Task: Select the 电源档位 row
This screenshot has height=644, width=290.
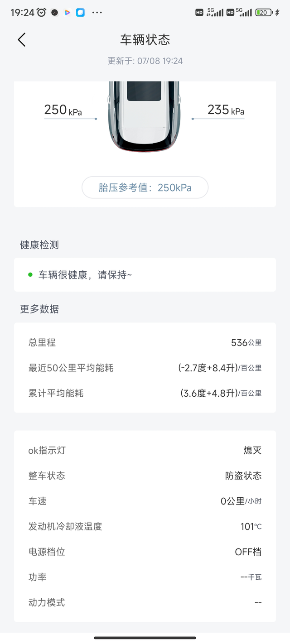Action: click(x=145, y=552)
